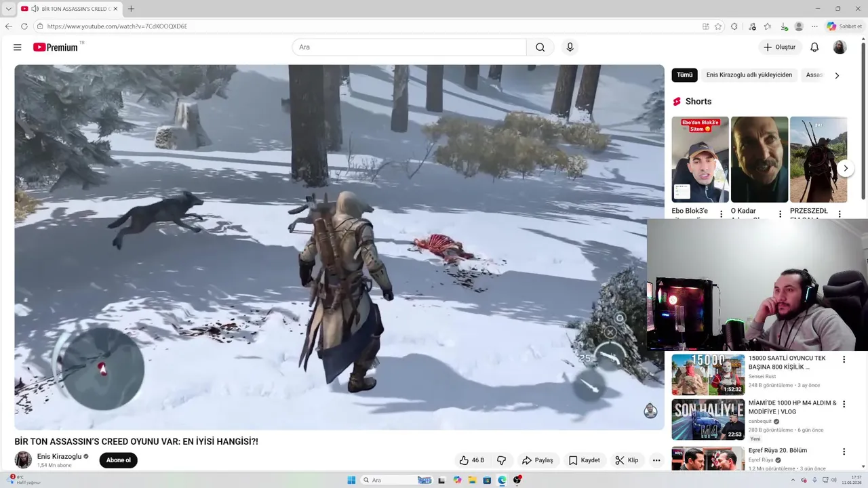Open Copilot Sohbet et button
The image size is (868, 488).
(x=844, y=26)
